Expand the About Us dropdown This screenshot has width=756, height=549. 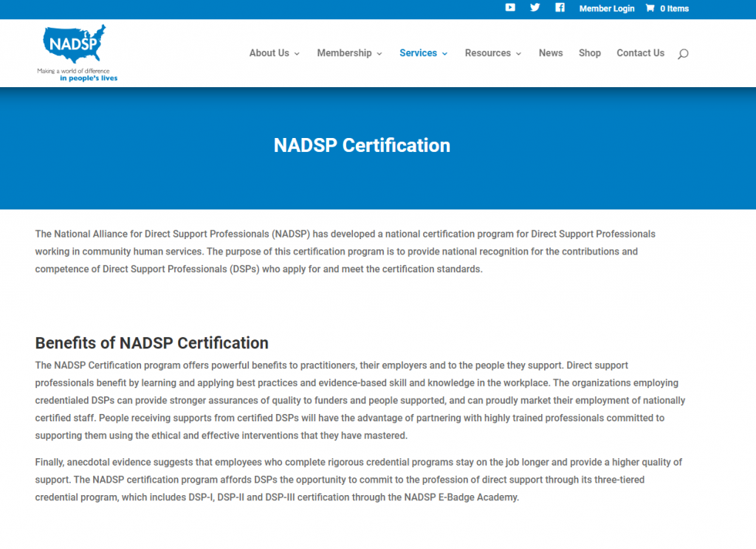click(x=298, y=53)
